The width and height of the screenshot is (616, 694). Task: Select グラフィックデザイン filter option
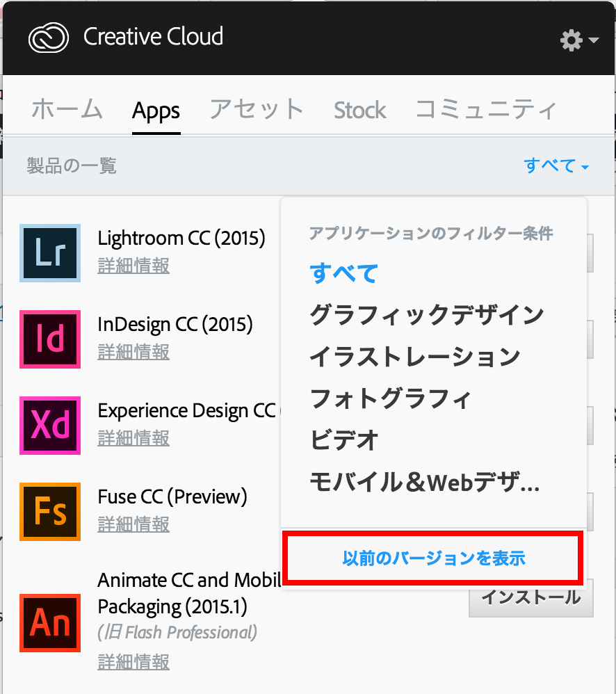tap(426, 315)
